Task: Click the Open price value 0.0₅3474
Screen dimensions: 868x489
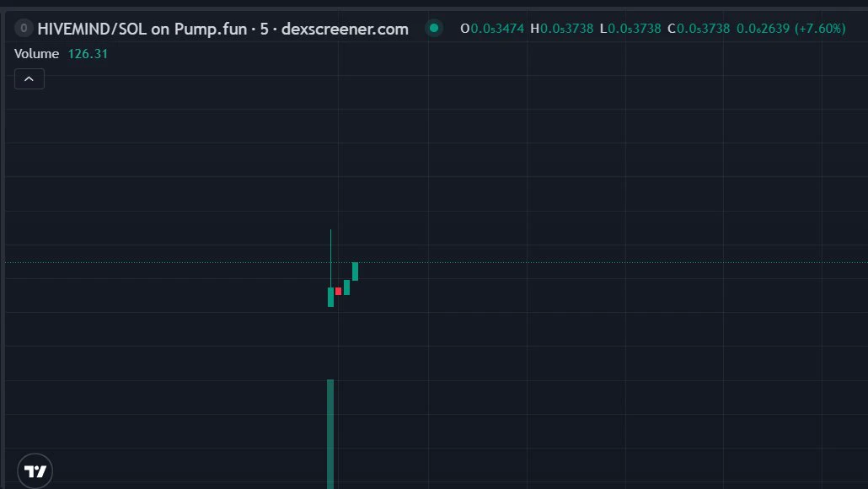Action: pyautogui.click(x=497, y=28)
